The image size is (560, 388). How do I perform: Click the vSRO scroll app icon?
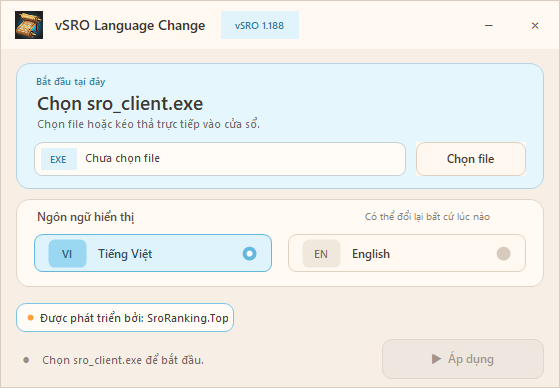pos(29,25)
